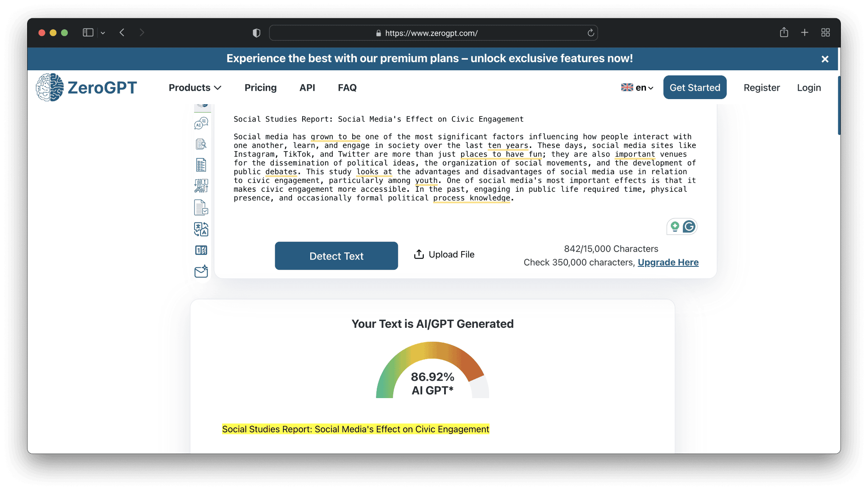The width and height of the screenshot is (868, 490).
Task: Click the Grammarly icon in the text box
Action: (x=689, y=227)
